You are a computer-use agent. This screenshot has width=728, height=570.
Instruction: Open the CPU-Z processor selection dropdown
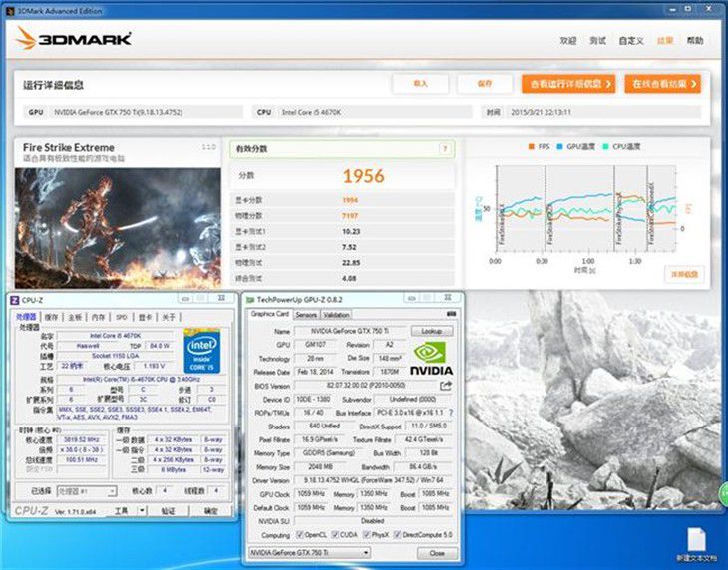[86, 491]
